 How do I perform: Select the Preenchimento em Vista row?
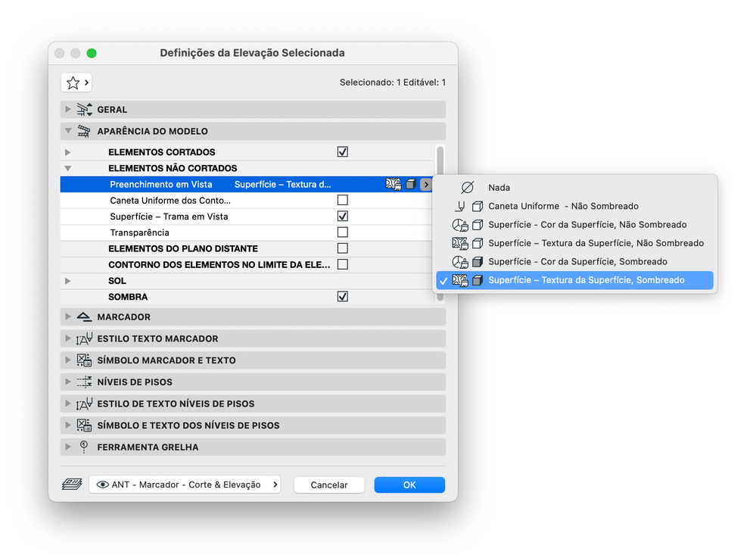pyautogui.click(x=247, y=184)
